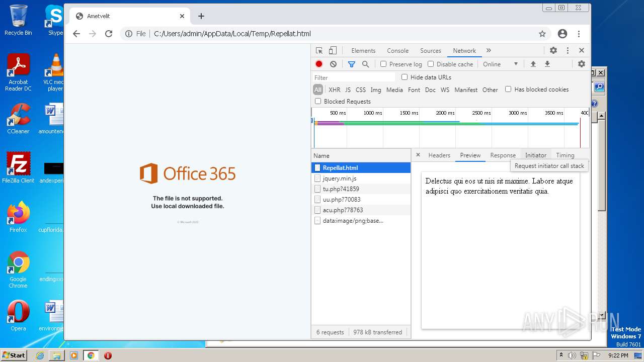The image size is (644, 362).
Task: Open Firefox desktop icon
Action: tap(18, 217)
